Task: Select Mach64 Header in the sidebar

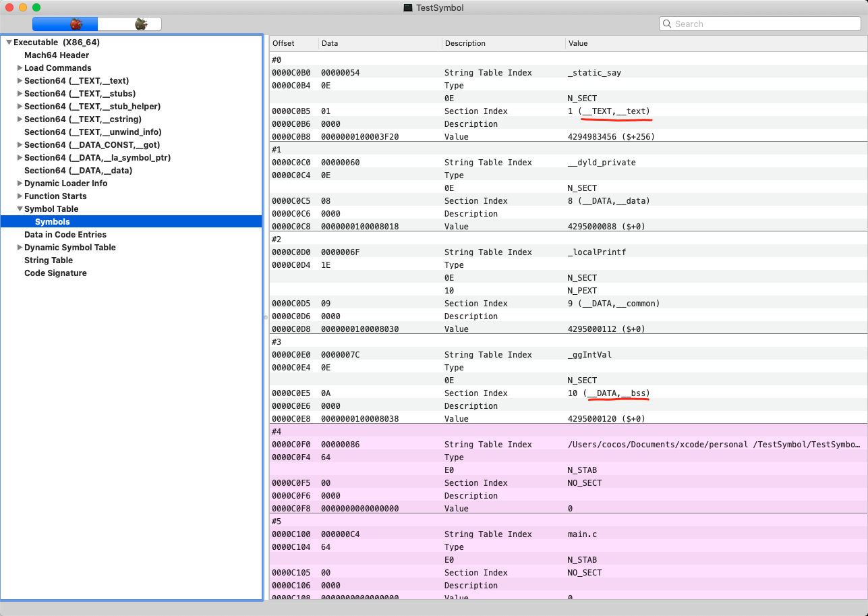Action: [57, 55]
